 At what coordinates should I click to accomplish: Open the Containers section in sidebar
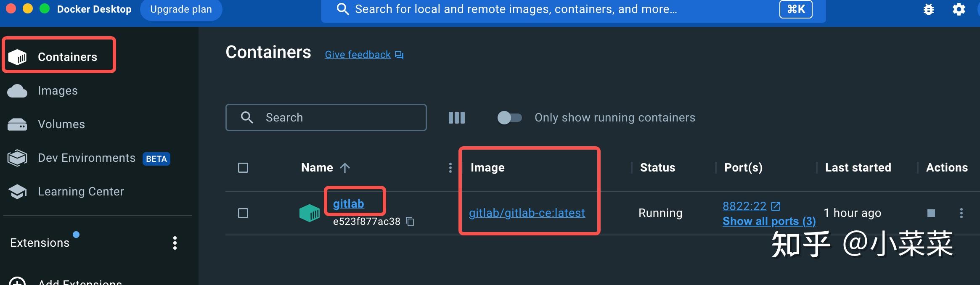click(x=67, y=56)
